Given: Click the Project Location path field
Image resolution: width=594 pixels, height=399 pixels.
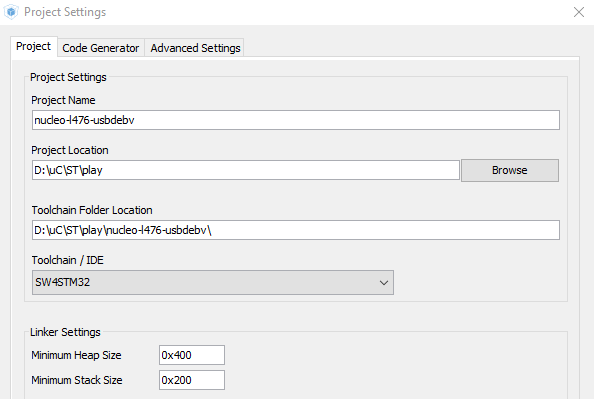Looking at the screenshot, I should 245,170.
